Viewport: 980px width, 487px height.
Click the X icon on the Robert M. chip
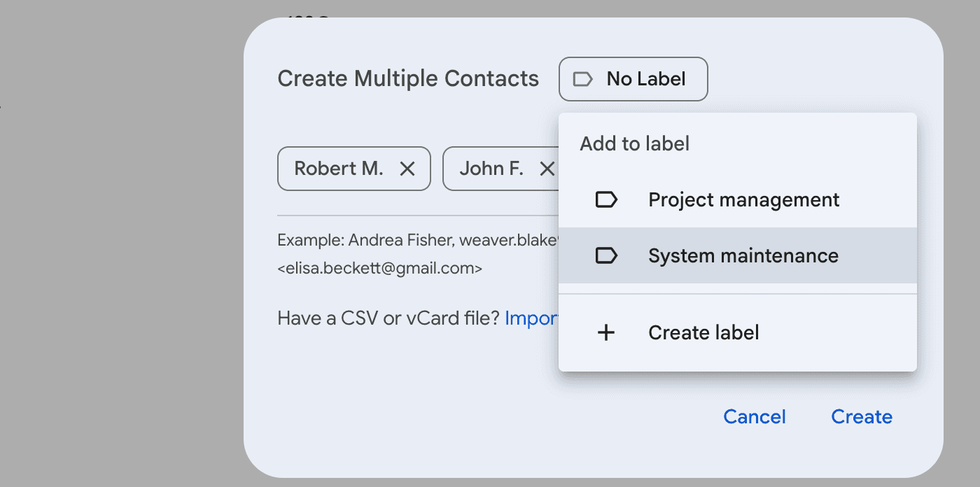408,168
